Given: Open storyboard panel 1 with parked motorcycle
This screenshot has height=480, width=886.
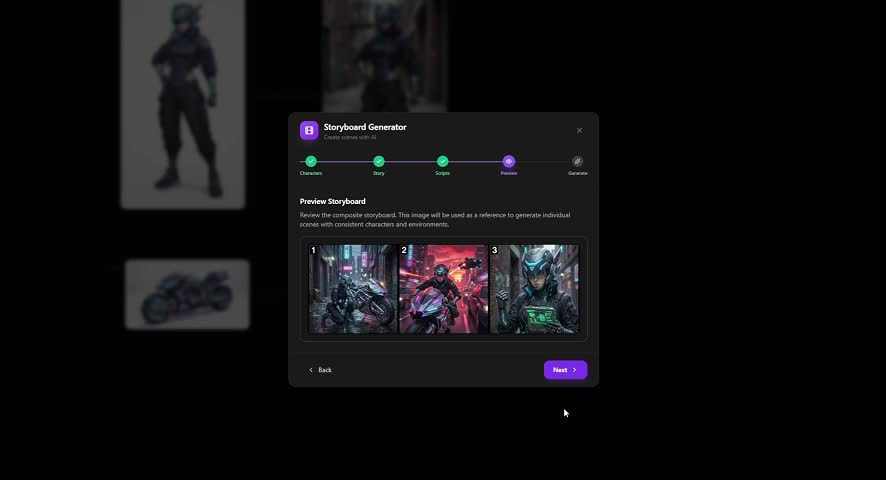Looking at the screenshot, I should click(x=353, y=289).
